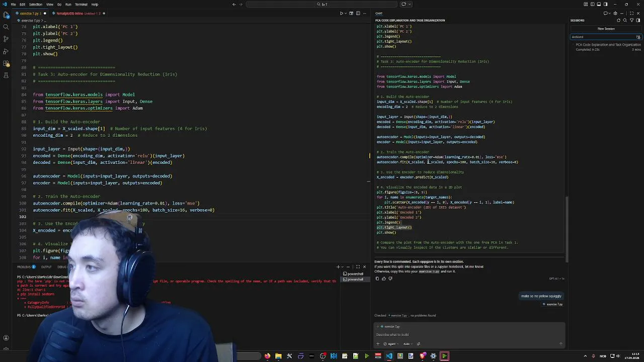Open the Copilot chat menu in the title bar
This screenshot has width=644, height=362.
[404, 4]
